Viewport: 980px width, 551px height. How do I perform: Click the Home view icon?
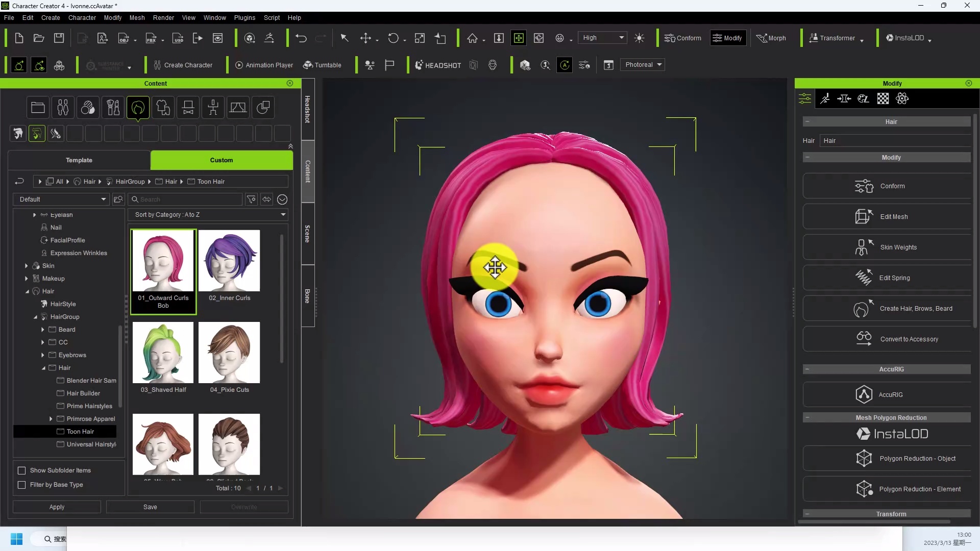(x=472, y=38)
